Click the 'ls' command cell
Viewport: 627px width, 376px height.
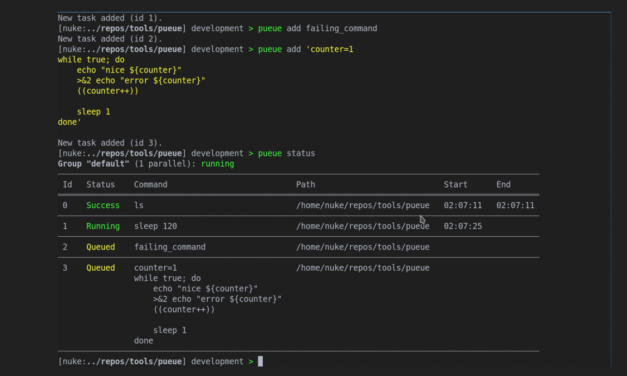click(x=139, y=205)
